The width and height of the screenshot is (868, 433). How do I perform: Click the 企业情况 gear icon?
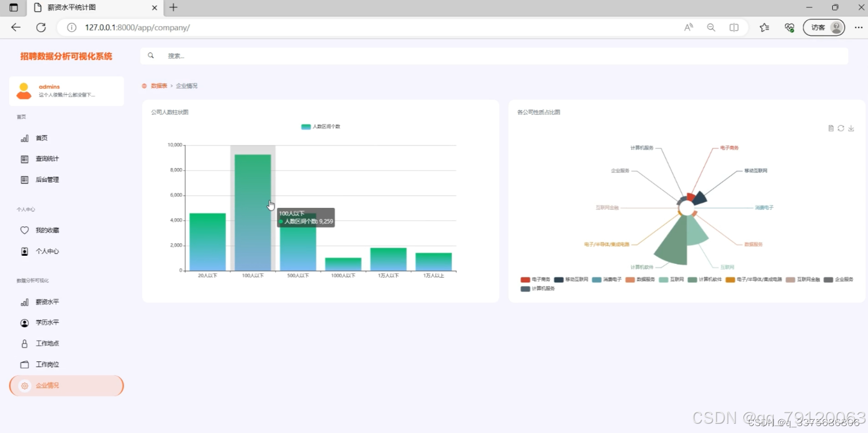coord(25,386)
